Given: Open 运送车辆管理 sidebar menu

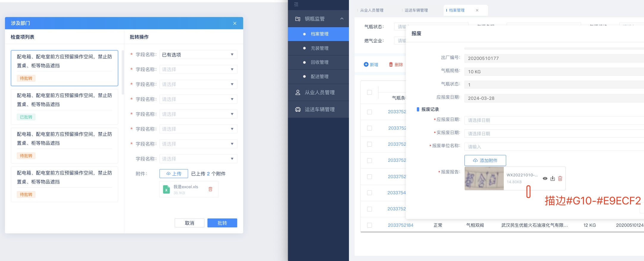Looking at the screenshot, I should pyautogui.click(x=318, y=109).
